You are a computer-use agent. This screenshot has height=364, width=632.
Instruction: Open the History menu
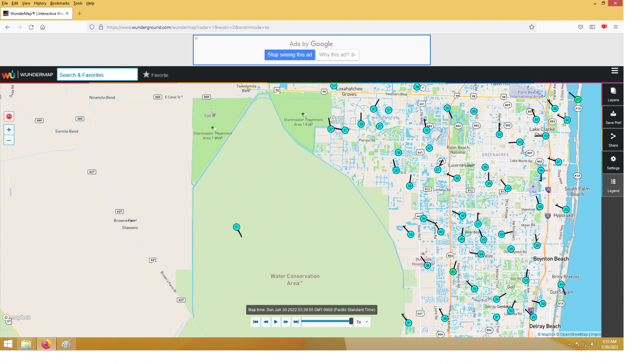pyautogui.click(x=40, y=3)
